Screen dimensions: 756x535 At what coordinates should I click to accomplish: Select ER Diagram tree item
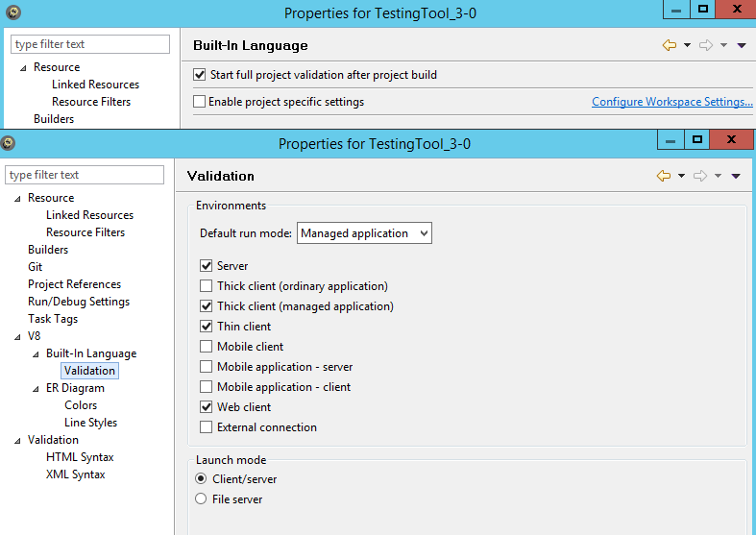coord(75,388)
